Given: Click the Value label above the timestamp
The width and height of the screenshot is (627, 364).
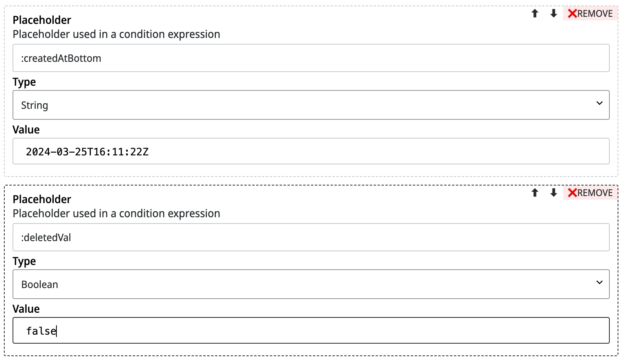Looking at the screenshot, I should pos(26,130).
